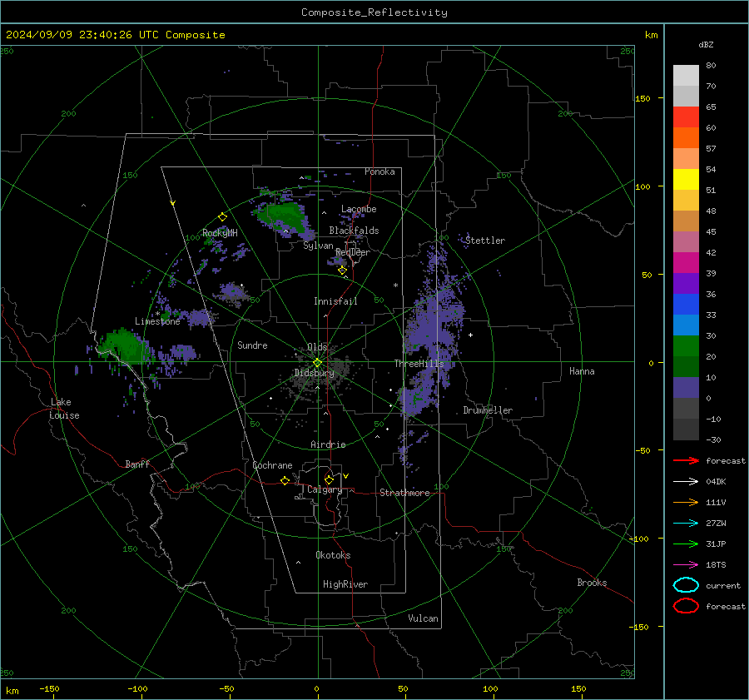Click the Red Deer city label
Viewport: 749px width, 700px height.
tap(353, 252)
